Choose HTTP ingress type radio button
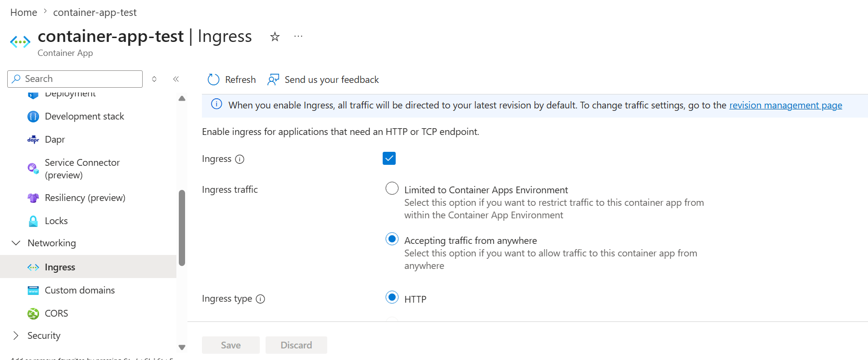The width and height of the screenshot is (868, 360). [392, 297]
